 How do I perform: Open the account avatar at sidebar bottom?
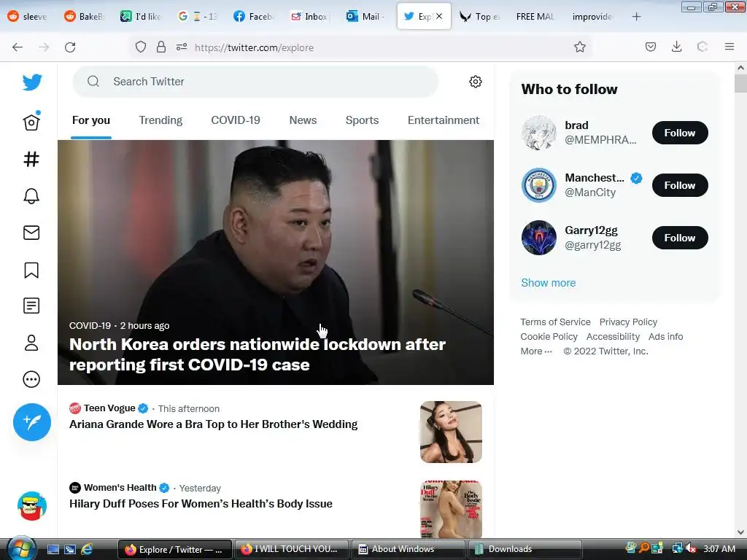pyautogui.click(x=32, y=506)
